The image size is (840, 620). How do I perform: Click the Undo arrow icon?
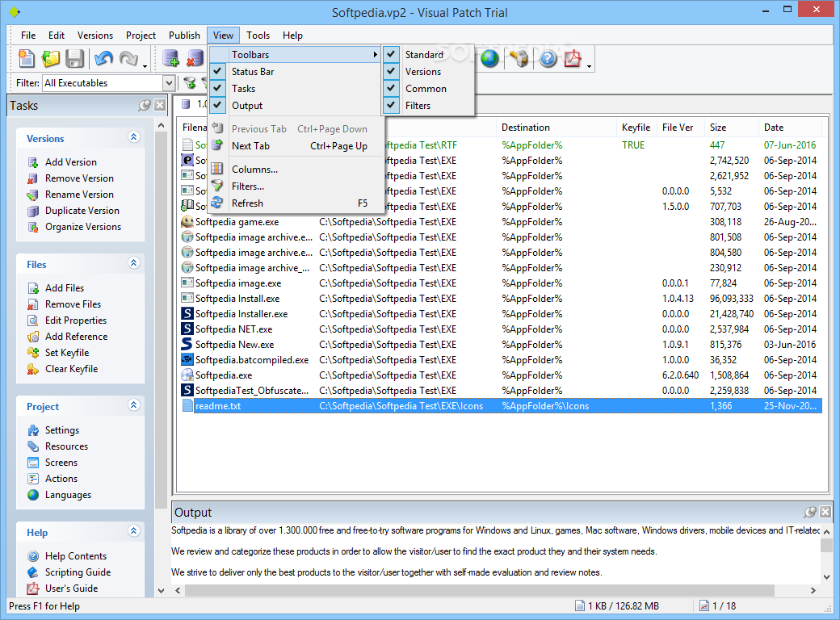pyautogui.click(x=104, y=58)
